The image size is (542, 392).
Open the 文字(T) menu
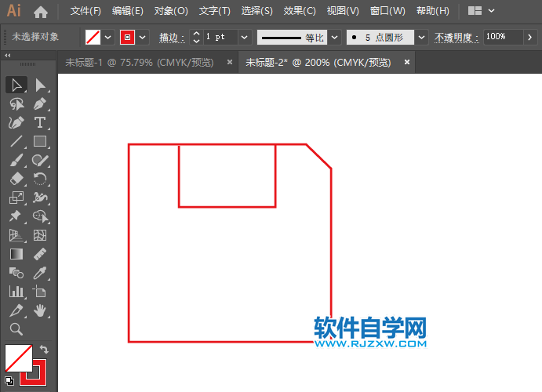point(215,11)
